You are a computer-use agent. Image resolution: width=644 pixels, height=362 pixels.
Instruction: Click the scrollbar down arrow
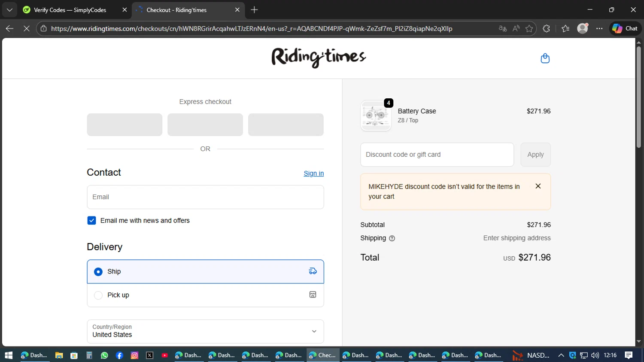[x=639, y=342]
